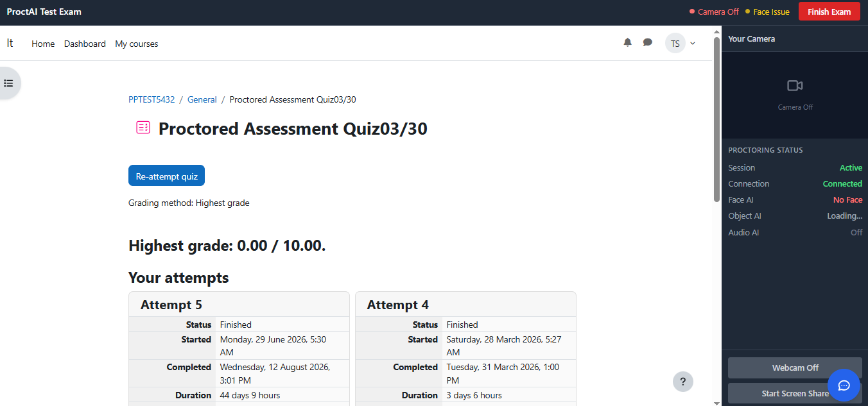Click 'Grading method: Highest grade' text
Screen dimensions: 868x406
pyautogui.click(x=189, y=203)
